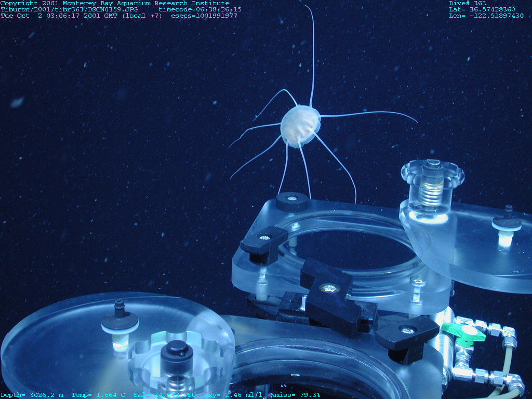
Task: Select the 'Sal=' salinity PSU readout
Action: click(165, 395)
